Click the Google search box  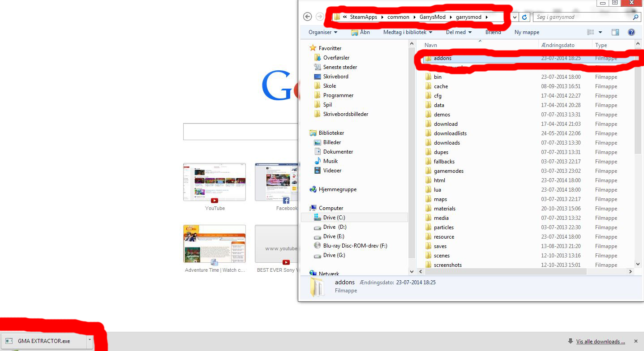[x=241, y=132]
